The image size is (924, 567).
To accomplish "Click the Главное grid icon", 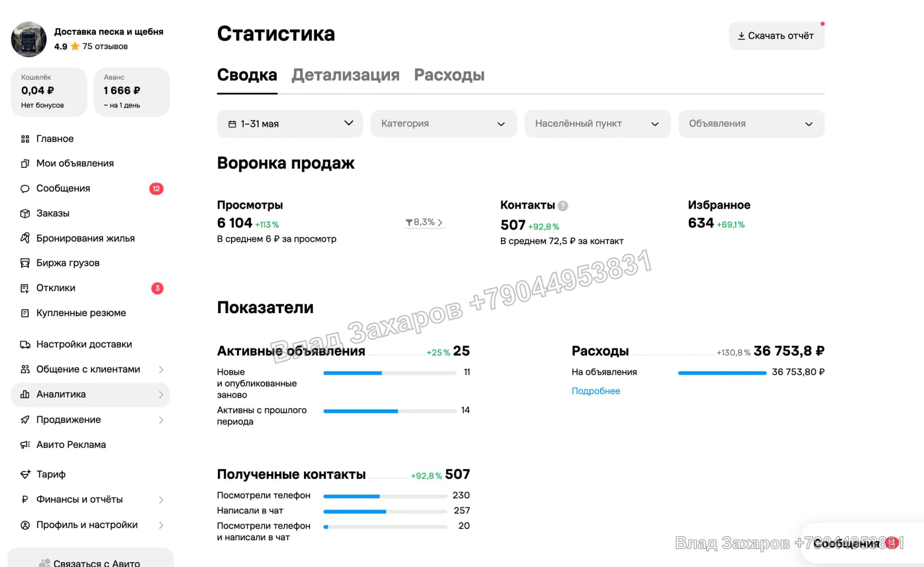I will [25, 139].
